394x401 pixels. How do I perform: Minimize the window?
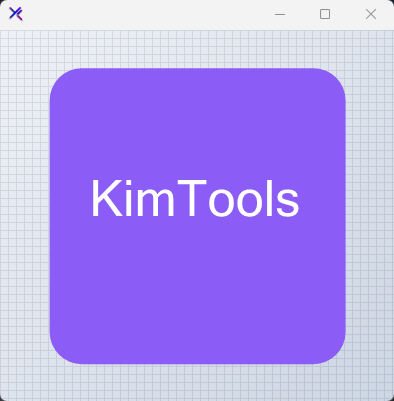280,14
